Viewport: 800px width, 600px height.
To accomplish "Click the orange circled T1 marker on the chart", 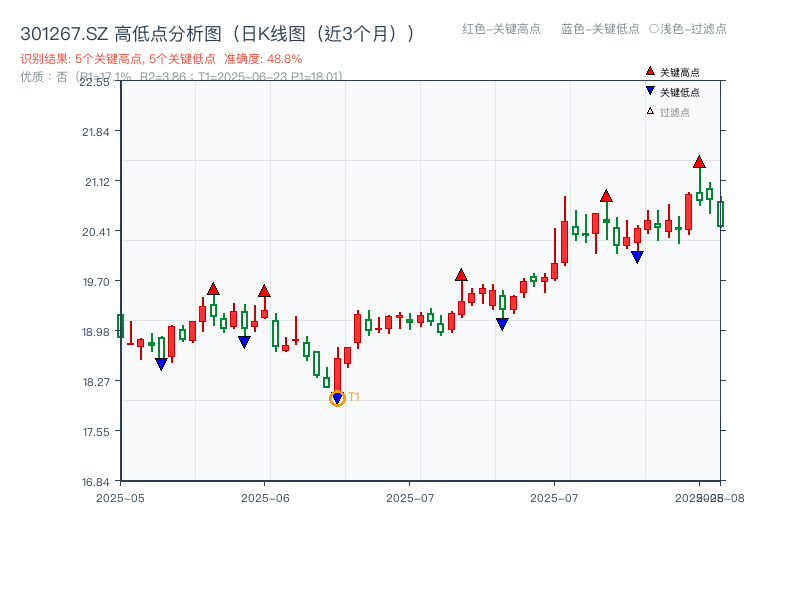I will tap(338, 398).
